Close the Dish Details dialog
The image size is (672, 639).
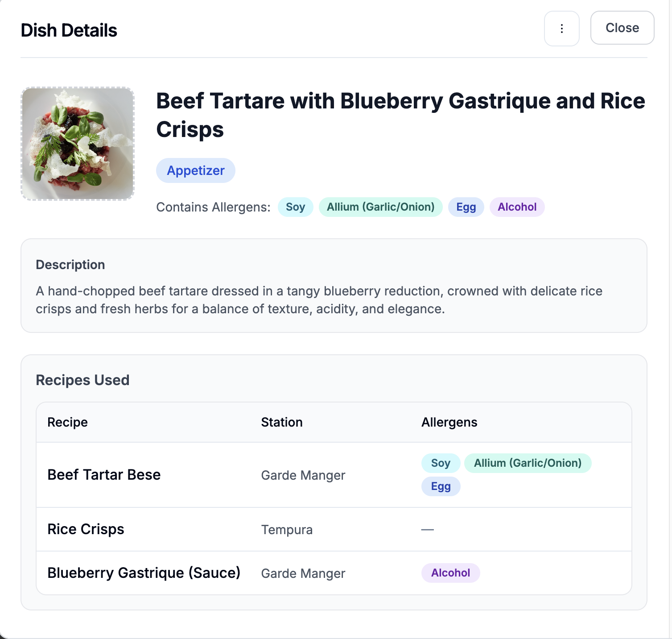coord(622,28)
